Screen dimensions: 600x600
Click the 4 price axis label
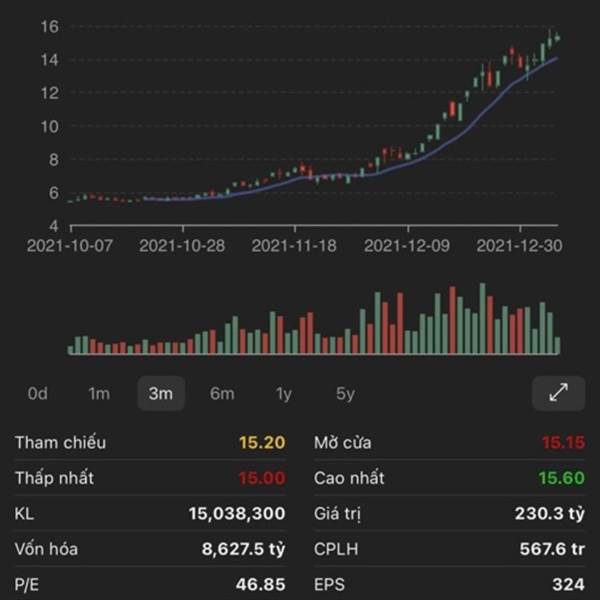point(54,226)
